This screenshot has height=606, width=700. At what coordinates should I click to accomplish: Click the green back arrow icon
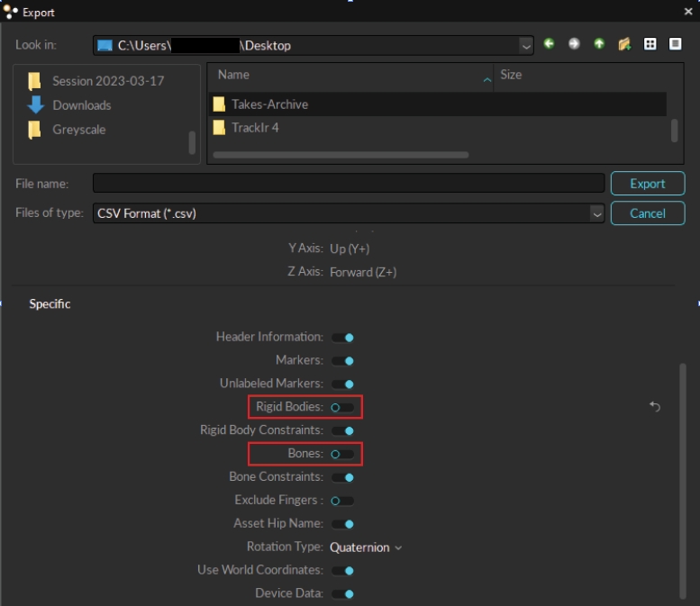pos(550,44)
